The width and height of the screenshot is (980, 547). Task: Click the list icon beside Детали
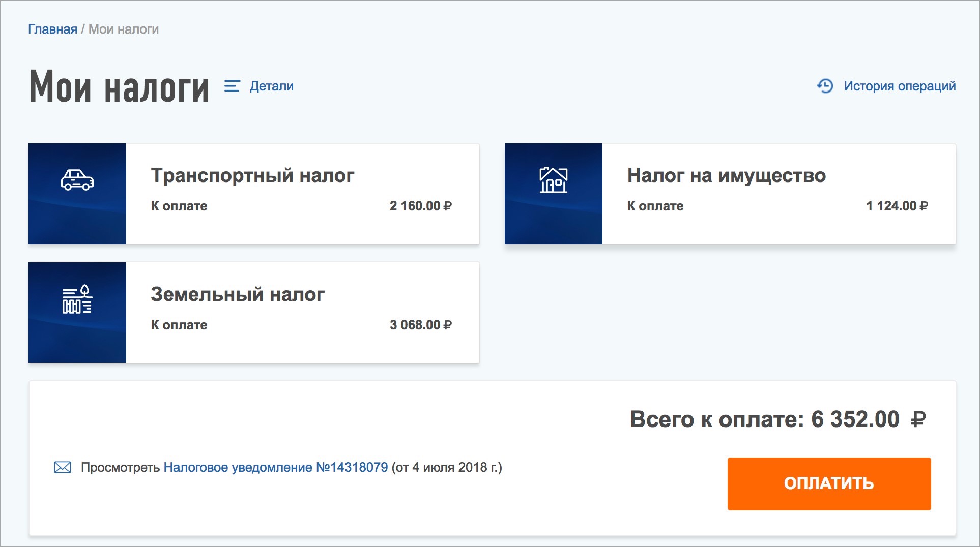point(232,86)
